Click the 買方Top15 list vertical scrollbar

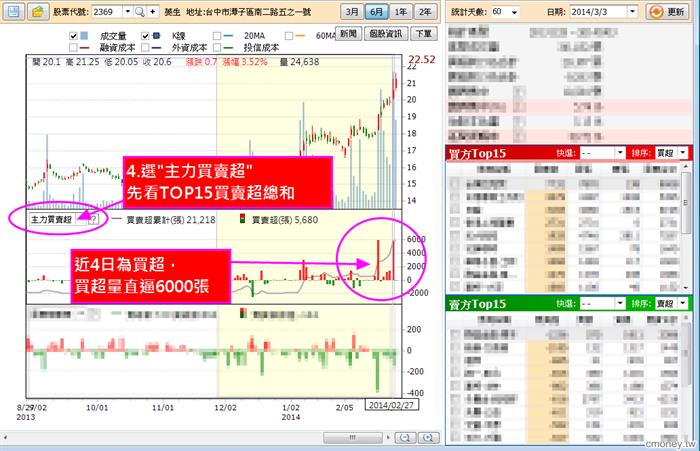(686, 227)
